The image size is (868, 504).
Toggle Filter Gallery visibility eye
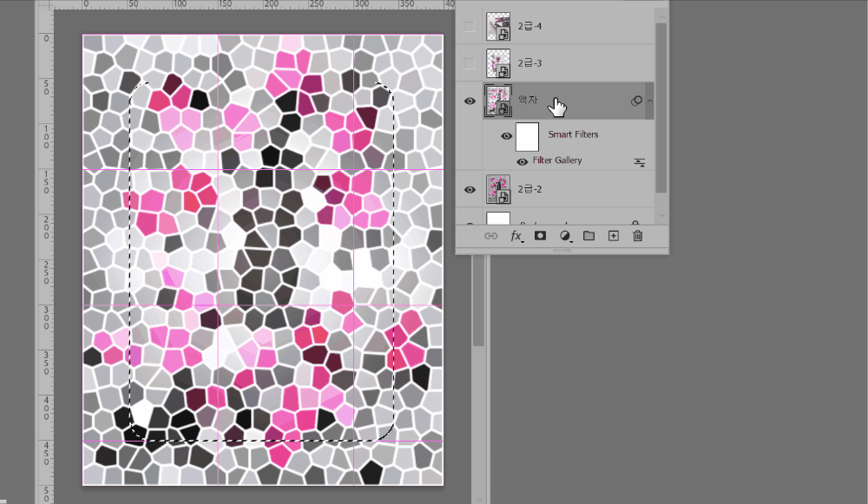coord(522,162)
